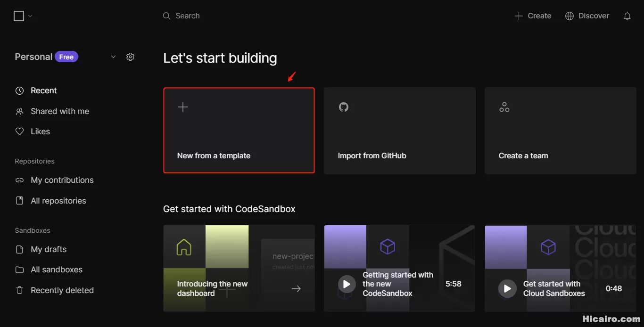
Task: Click the Personal workspace name
Action: [33, 57]
